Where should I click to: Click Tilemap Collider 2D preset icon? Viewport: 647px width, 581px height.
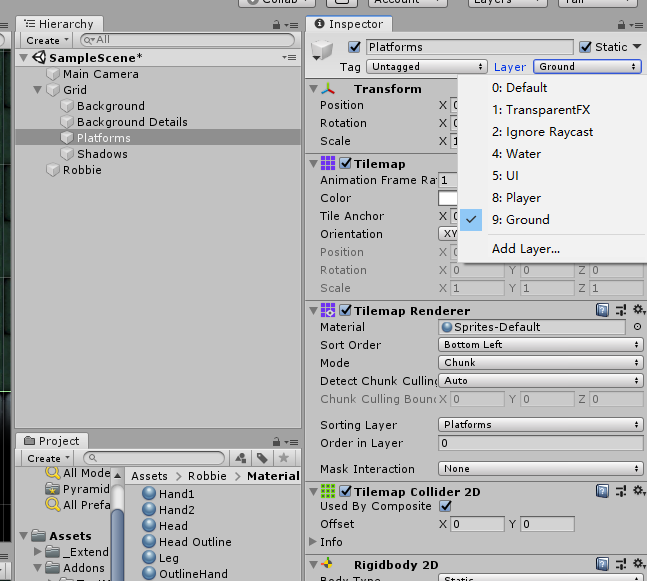621,491
